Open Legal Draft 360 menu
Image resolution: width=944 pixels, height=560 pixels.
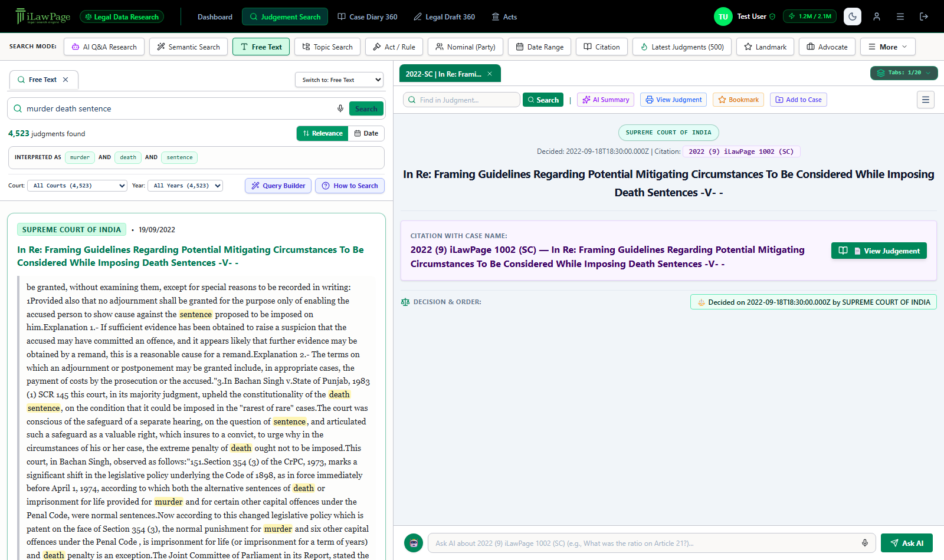444,17
